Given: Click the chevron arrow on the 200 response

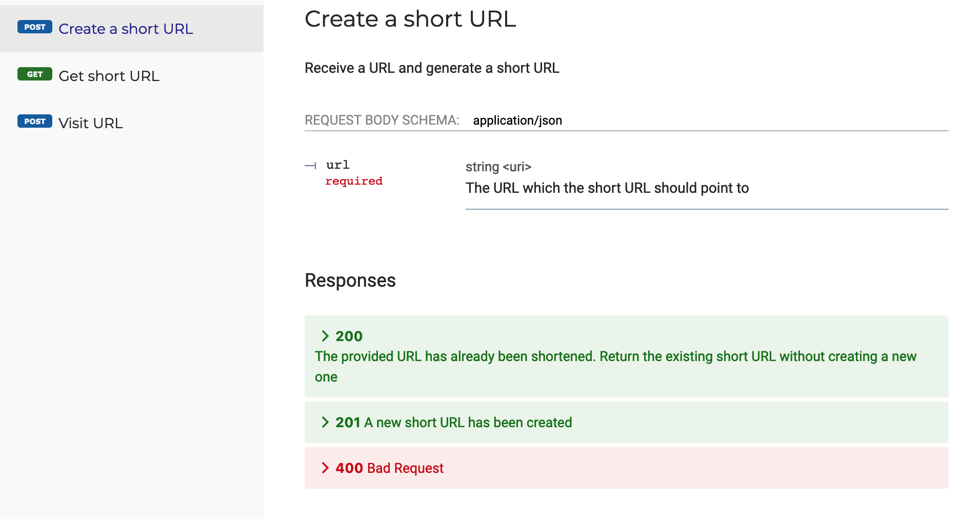Looking at the screenshot, I should 325,336.
